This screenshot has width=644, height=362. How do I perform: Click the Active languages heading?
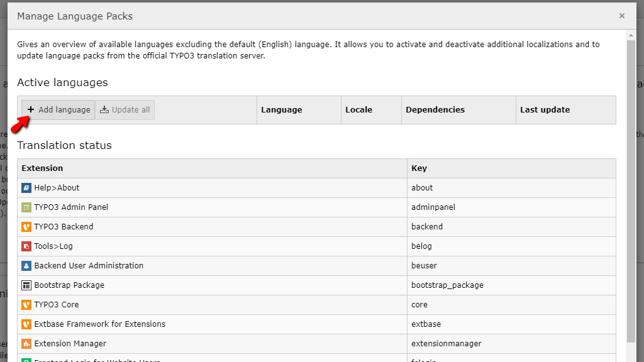point(62,82)
